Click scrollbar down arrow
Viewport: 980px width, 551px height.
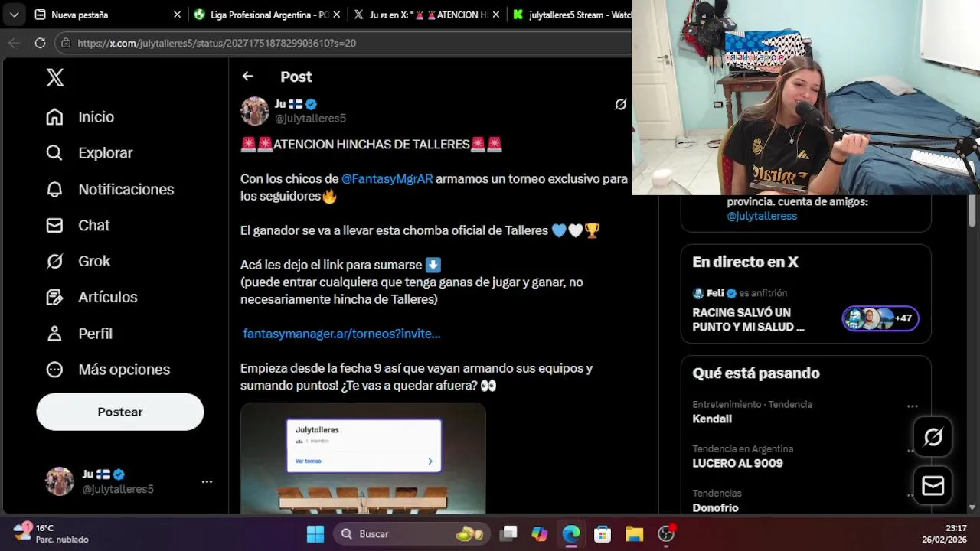(972, 507)
